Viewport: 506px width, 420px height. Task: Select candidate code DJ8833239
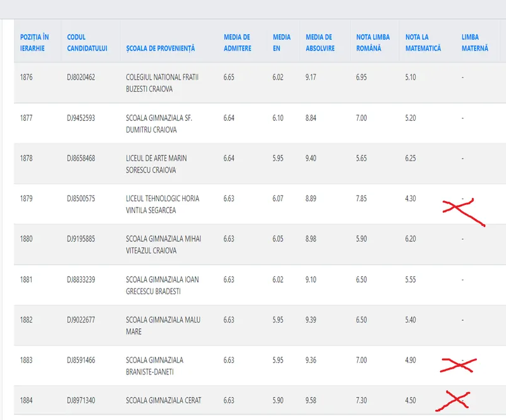81,280
